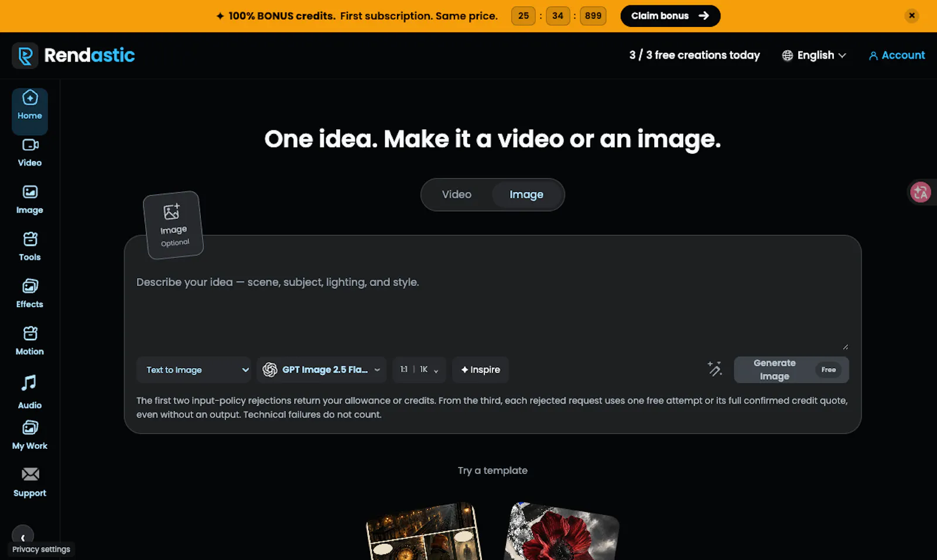
Task: Click the Claim bonus button
Action: 671,16
